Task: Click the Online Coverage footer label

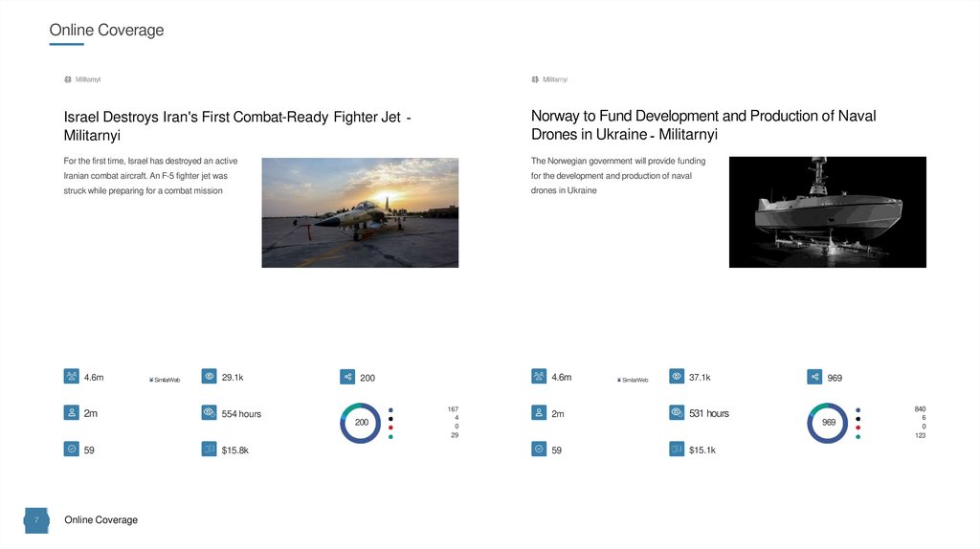Action: [100, 519]
